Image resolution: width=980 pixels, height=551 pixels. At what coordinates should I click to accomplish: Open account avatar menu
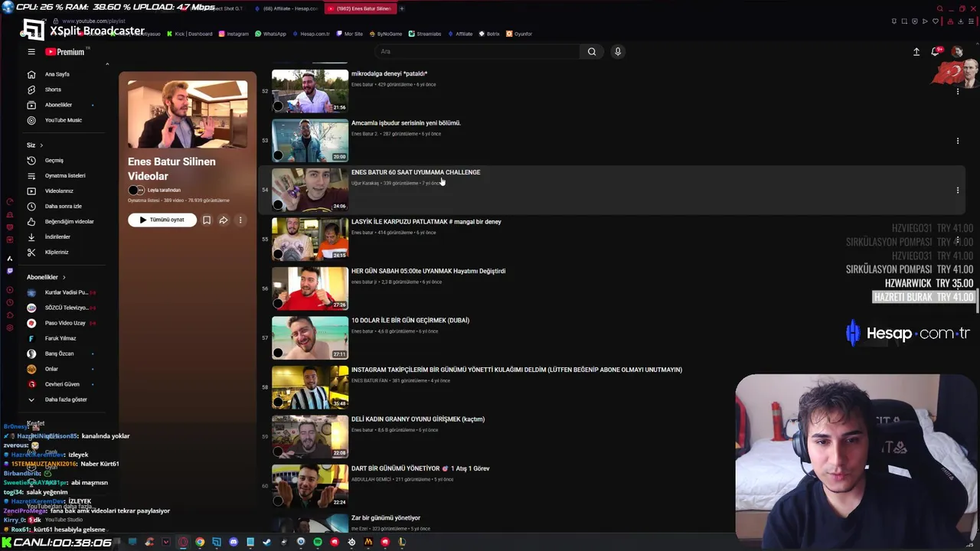tap(957, 52)
